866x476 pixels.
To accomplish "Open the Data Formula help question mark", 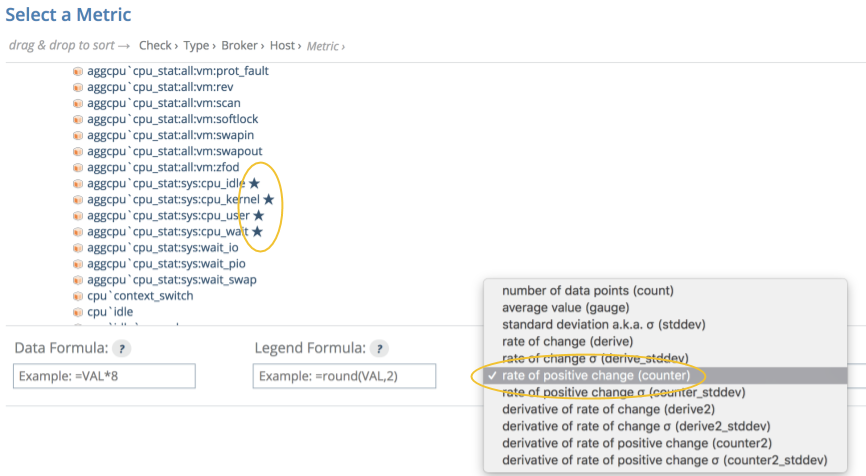I will (122, 348).
